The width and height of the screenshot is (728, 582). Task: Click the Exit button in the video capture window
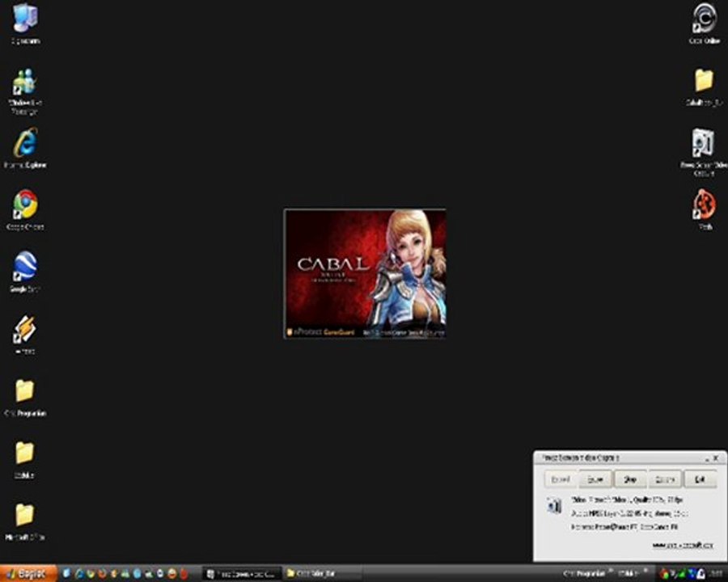700,479
